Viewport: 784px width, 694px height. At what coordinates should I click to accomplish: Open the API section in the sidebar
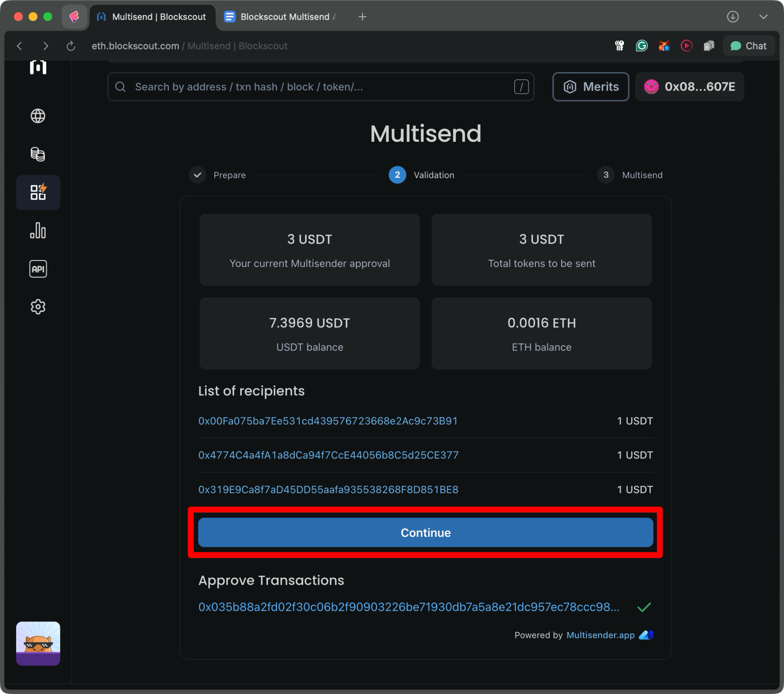click(x=38, y=269)
